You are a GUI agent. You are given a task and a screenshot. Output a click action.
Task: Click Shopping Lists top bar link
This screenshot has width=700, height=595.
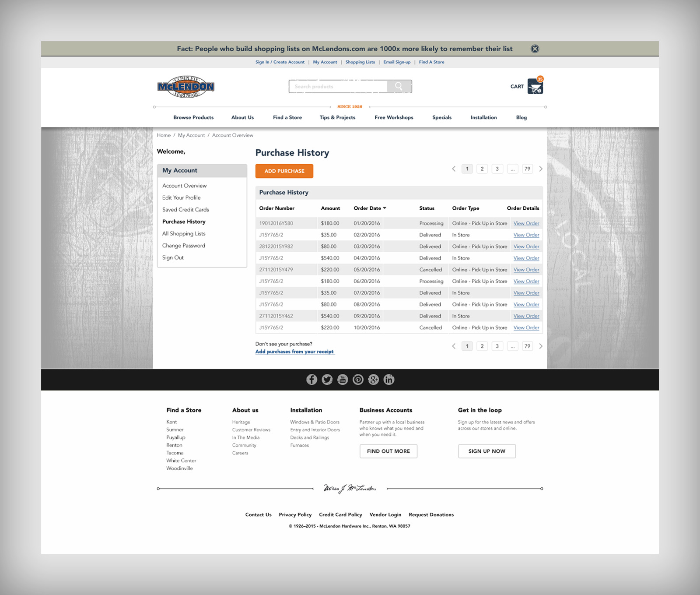coord(360,62)
